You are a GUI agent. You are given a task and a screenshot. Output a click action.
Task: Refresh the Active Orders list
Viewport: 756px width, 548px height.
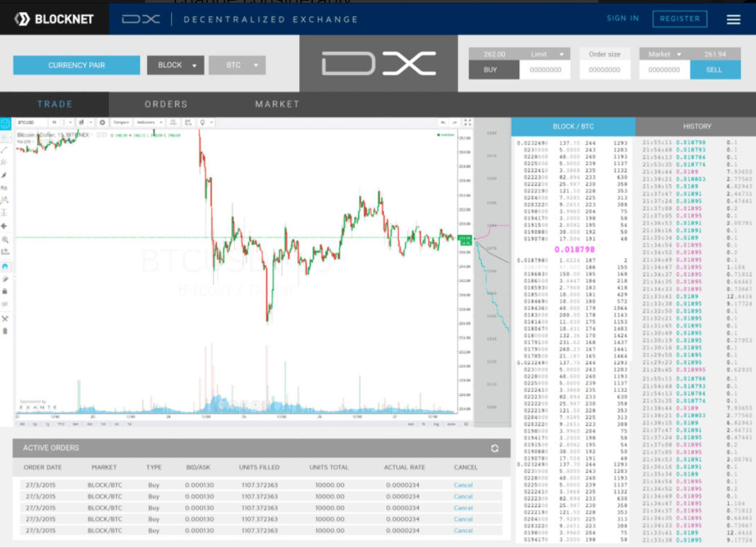[x=494, y=448]
